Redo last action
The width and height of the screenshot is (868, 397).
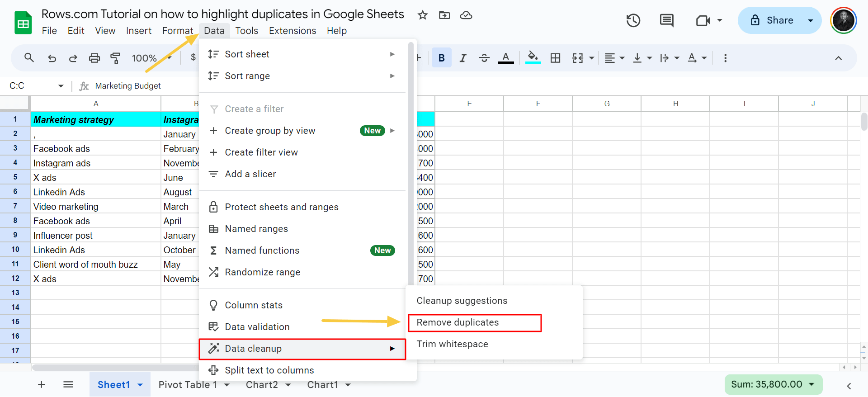(x=73, y=58)
